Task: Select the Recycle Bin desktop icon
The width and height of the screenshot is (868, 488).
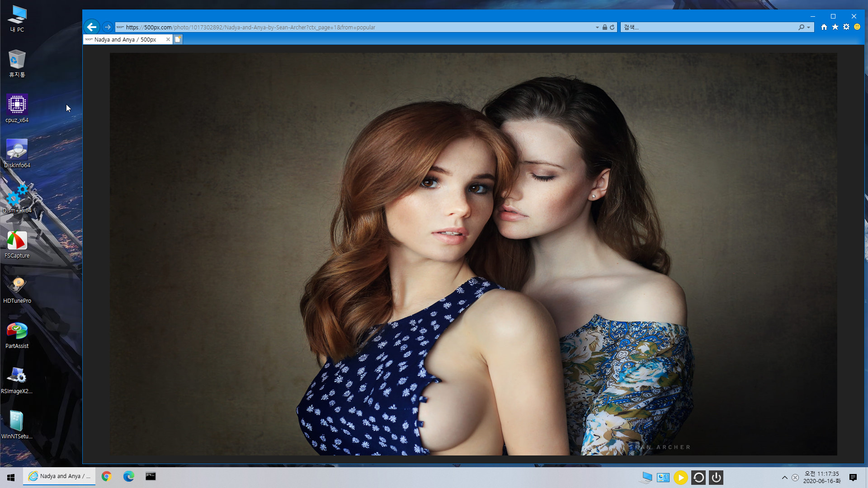Action: pos(17,64)
